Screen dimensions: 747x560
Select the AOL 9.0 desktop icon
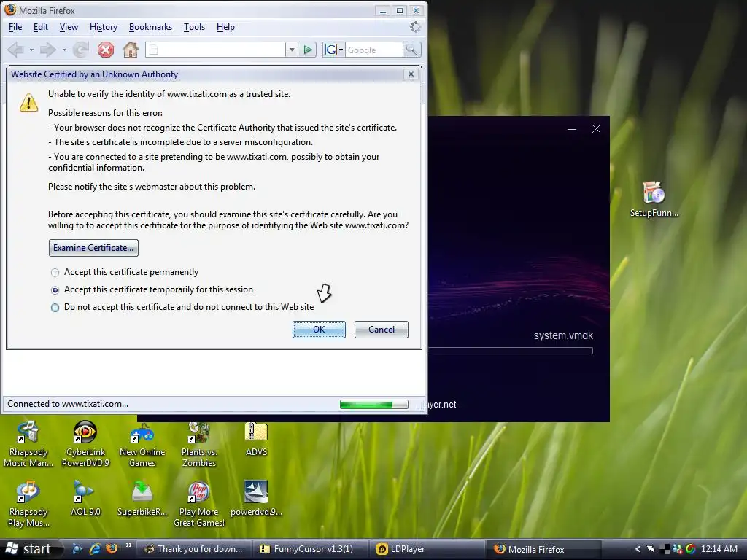tap(85, 498)
